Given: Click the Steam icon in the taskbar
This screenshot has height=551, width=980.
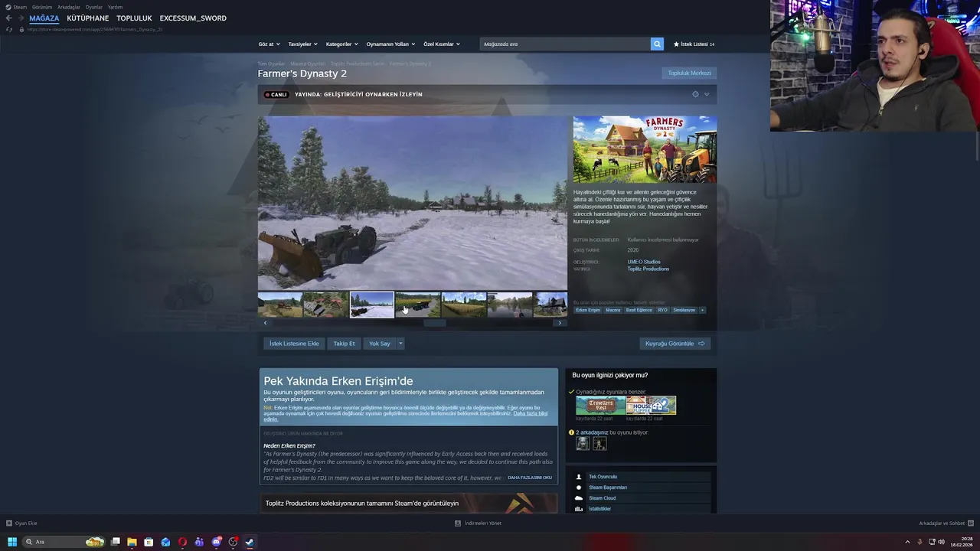Looking at the screenshot, I should 250,542.
